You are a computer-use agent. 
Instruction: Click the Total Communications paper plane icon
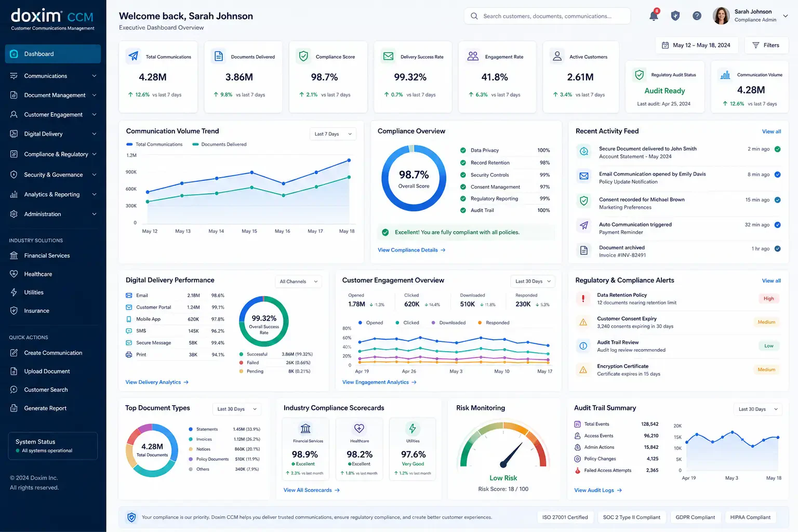pyautogui.click(x=134, y=56)
